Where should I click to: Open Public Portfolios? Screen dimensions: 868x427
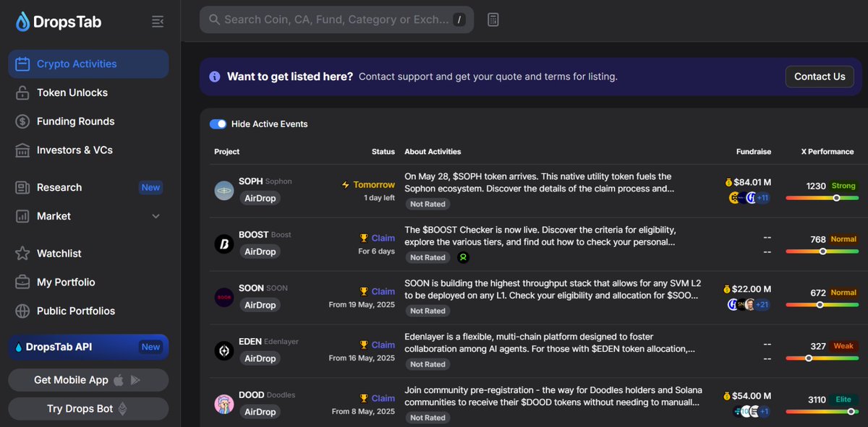(x=76, y=311)
